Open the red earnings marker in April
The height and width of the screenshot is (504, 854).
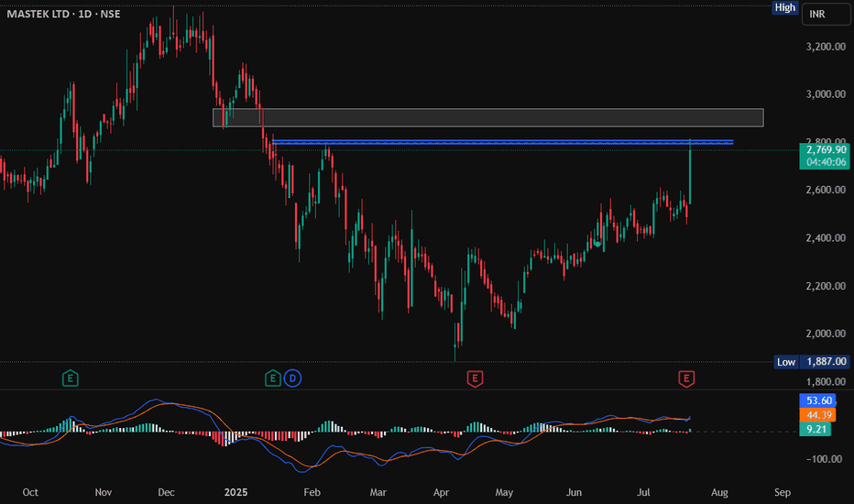tap(475, 378)
